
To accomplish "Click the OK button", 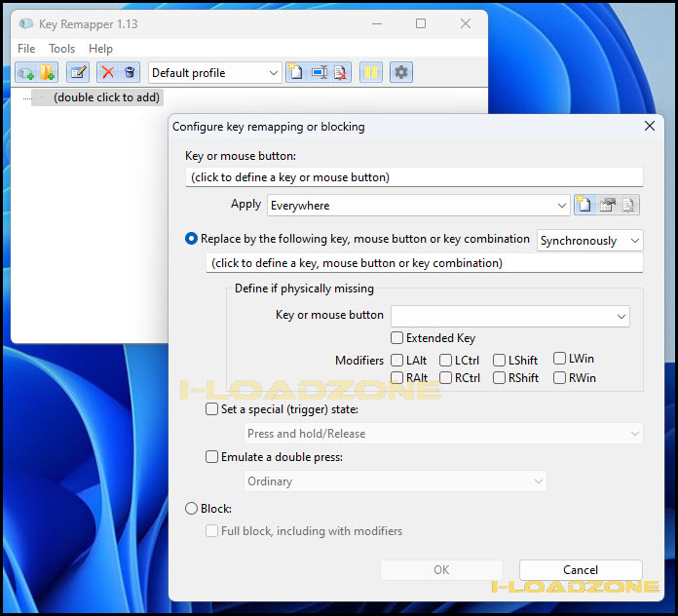I will coord(441,570).
